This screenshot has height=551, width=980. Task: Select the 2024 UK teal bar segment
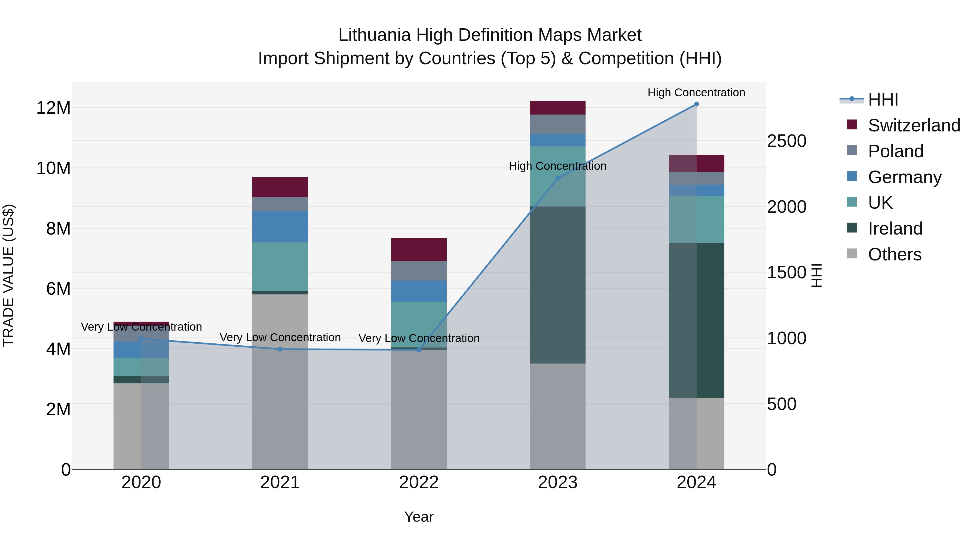click(697, 219)
